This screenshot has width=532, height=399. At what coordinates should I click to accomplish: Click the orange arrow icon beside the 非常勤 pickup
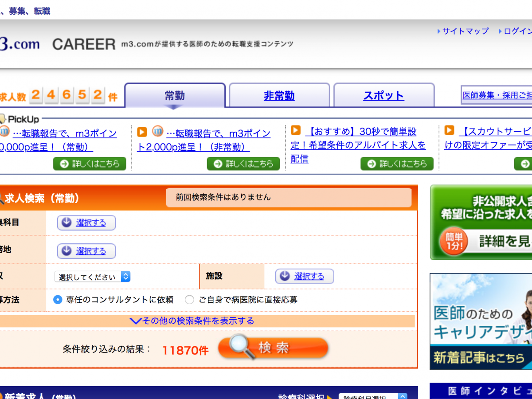[142, 132]
